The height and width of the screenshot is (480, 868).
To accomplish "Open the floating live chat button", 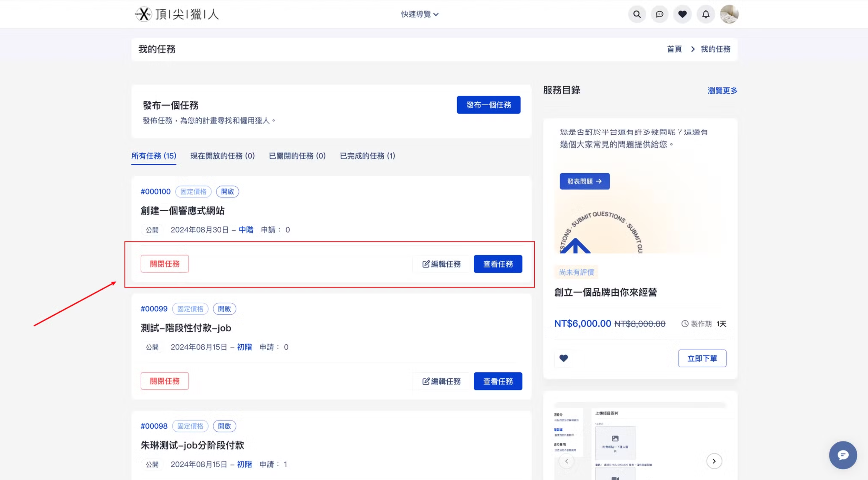I will [x=843, y=455].
